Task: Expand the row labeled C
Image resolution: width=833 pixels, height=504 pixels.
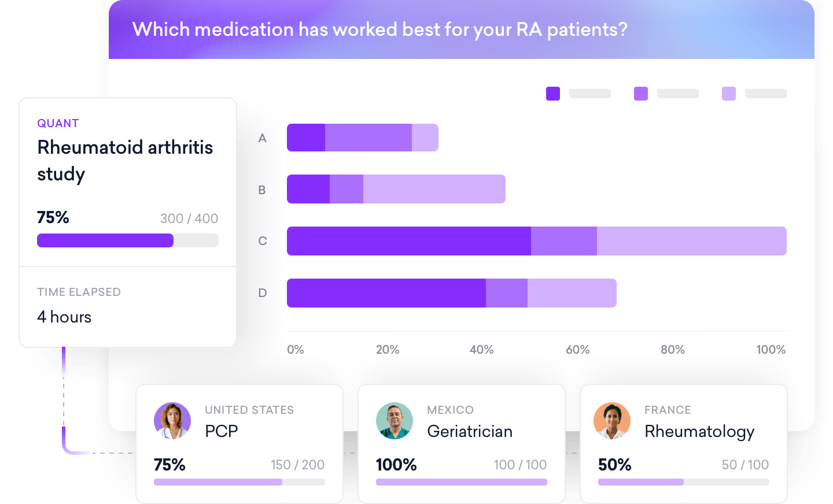Action: (x=537, y=241)
